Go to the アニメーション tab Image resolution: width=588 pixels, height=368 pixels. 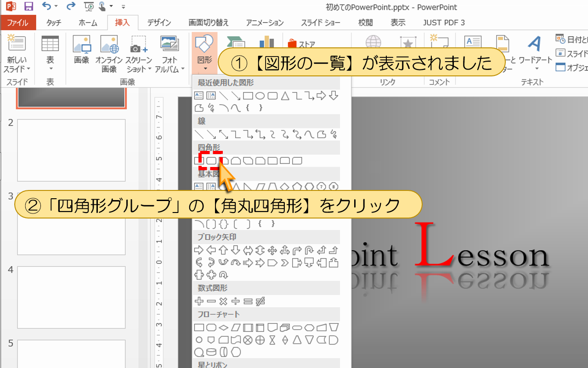coord(265,23)
